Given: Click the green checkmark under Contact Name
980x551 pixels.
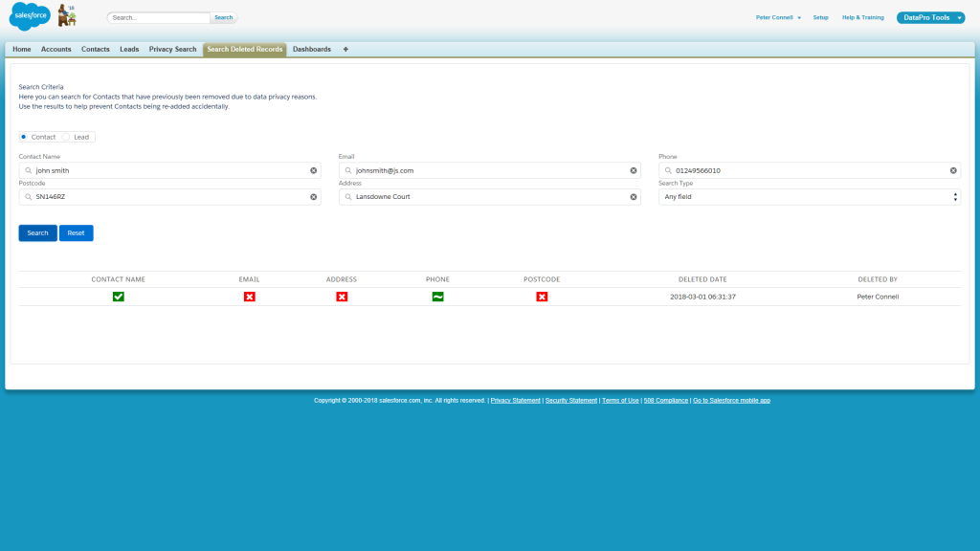Looking at the screenshot, I should pos(119,297).
